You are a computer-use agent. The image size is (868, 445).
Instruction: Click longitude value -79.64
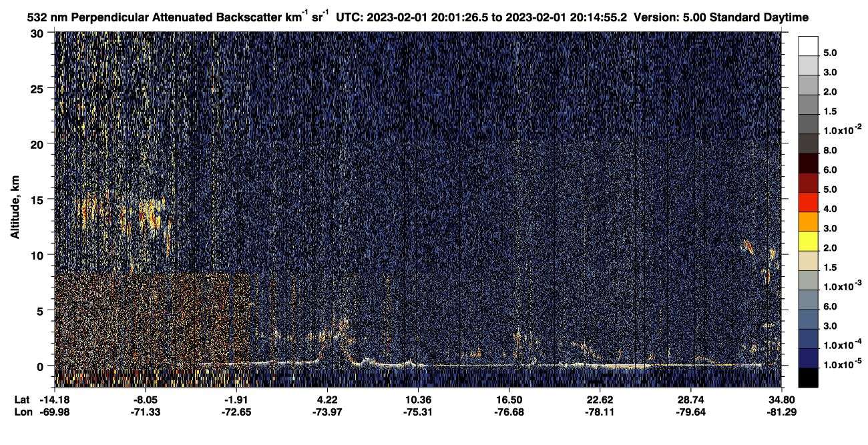pyautogui.click(x=690, y=412)
